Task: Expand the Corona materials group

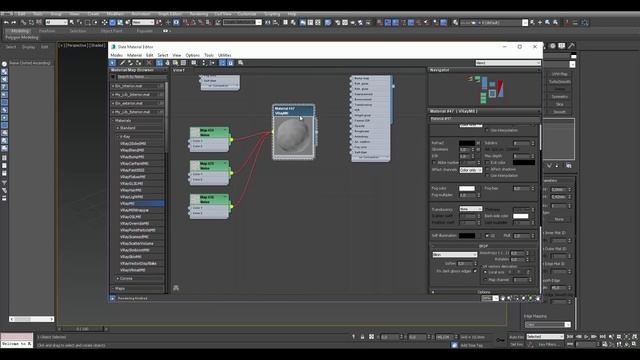Action: [118, 278]
